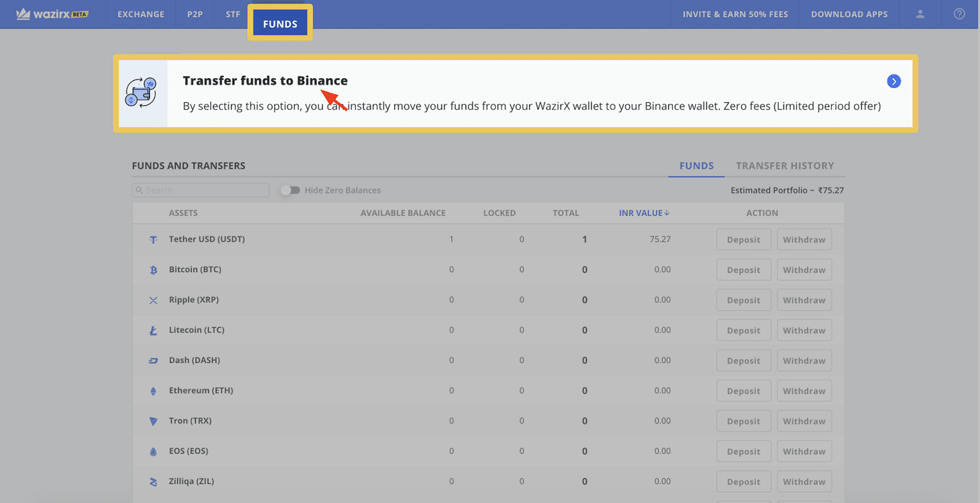Click the Zilliqa coin icon
The height and width of the screenshot is (503, 980).
(153, 482)
